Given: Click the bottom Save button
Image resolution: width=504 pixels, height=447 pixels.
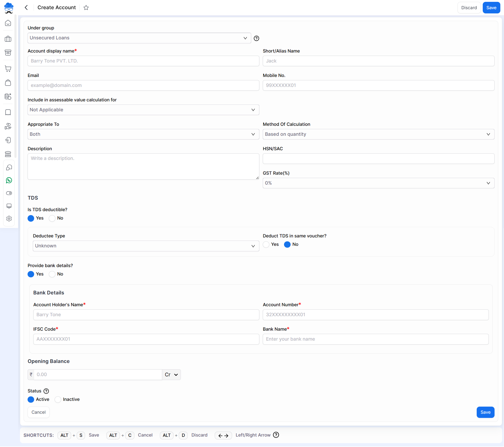Looking at the screenshot, I should [485, 412].
